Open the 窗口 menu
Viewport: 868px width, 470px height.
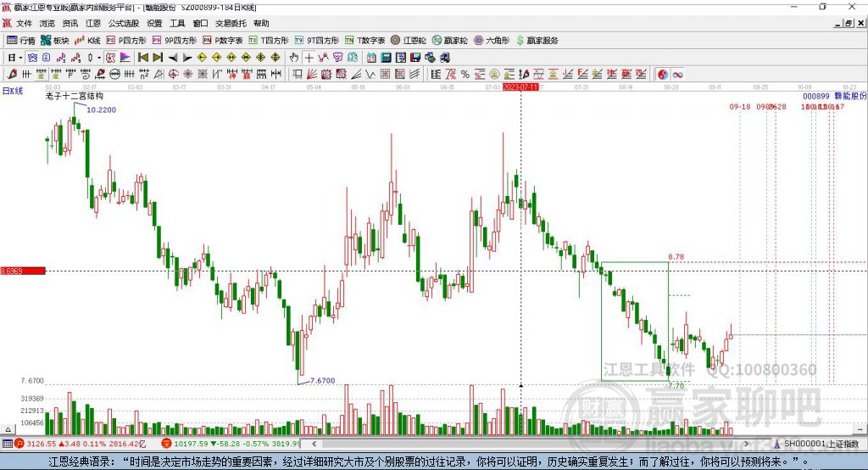(x=200, y=23)
